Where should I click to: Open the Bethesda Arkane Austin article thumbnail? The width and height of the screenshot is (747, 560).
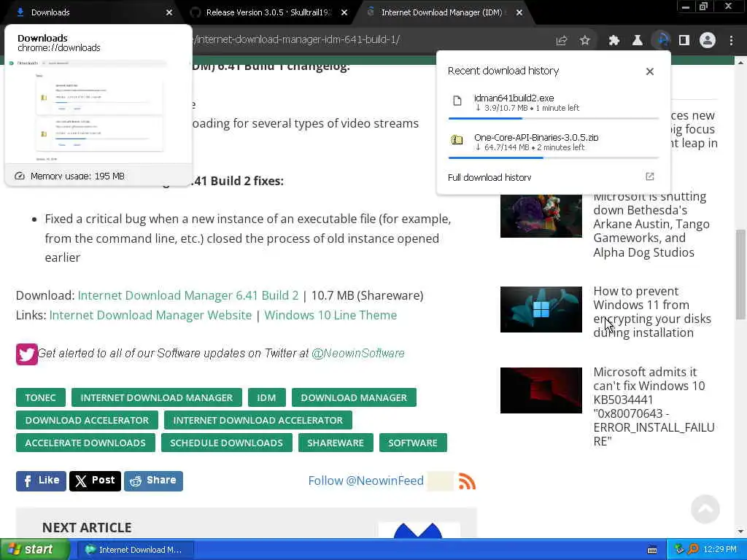(541, 215)
